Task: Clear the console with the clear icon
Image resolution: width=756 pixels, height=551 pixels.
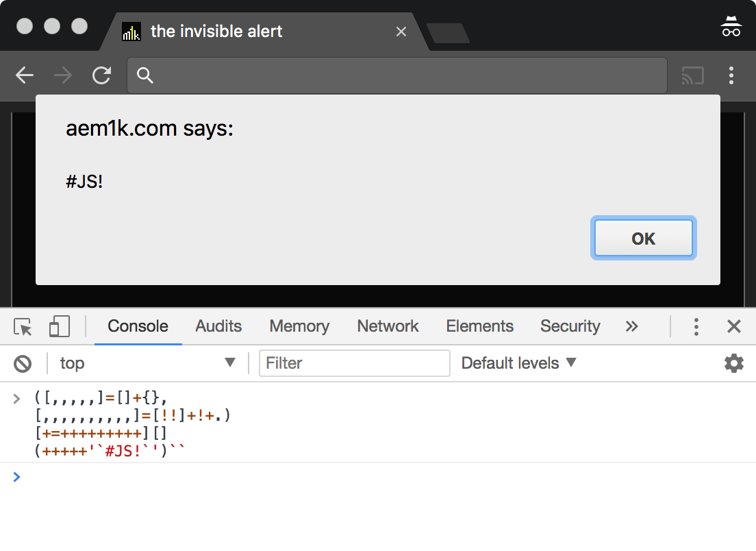Action: (x=23, y=363)
